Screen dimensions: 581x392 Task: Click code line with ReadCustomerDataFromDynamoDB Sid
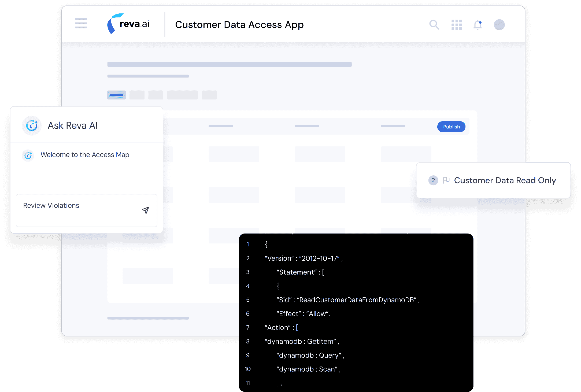pyautogui.click(x=348, y=300)
